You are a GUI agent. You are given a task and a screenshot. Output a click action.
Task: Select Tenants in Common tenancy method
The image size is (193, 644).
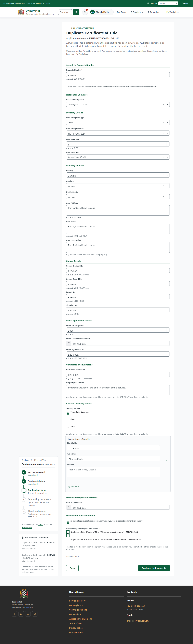68,413
